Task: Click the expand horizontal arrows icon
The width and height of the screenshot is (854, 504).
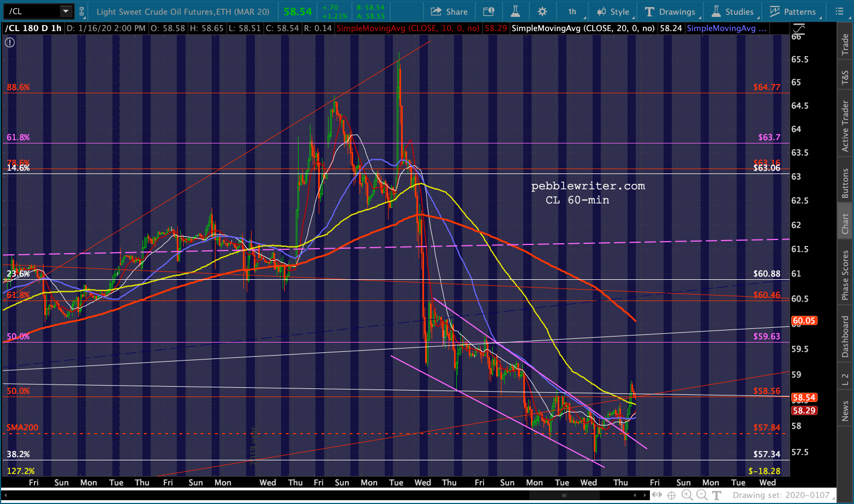Action: (657, 495)
